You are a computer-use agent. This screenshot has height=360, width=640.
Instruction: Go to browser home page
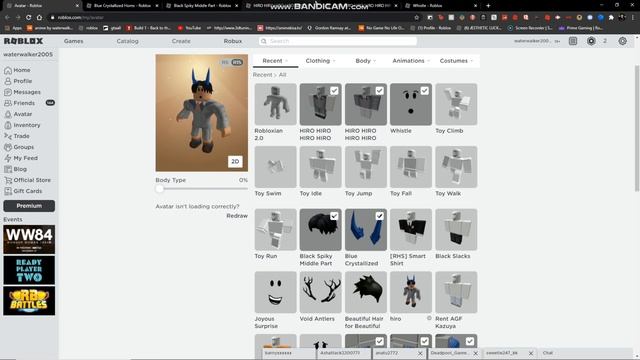[39, 18]
